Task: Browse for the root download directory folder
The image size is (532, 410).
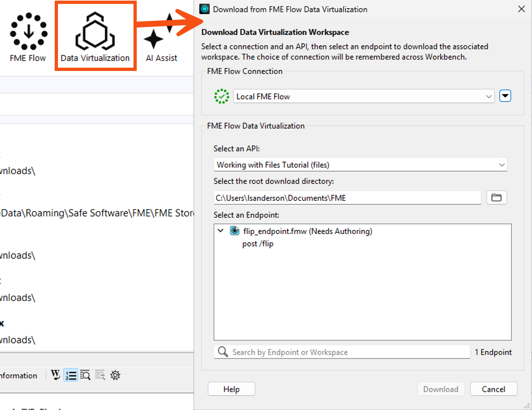Action: pos(497,198)
